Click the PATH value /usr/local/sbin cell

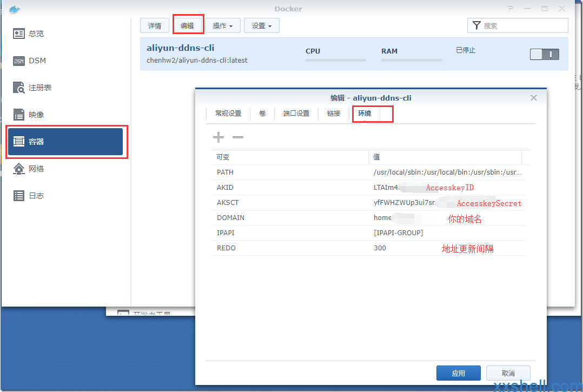point(447,172)
